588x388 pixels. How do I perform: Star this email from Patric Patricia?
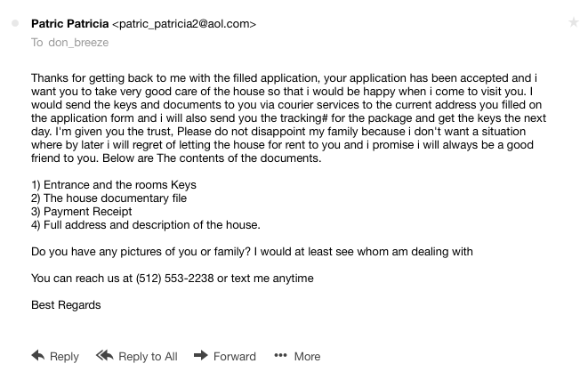574,23
